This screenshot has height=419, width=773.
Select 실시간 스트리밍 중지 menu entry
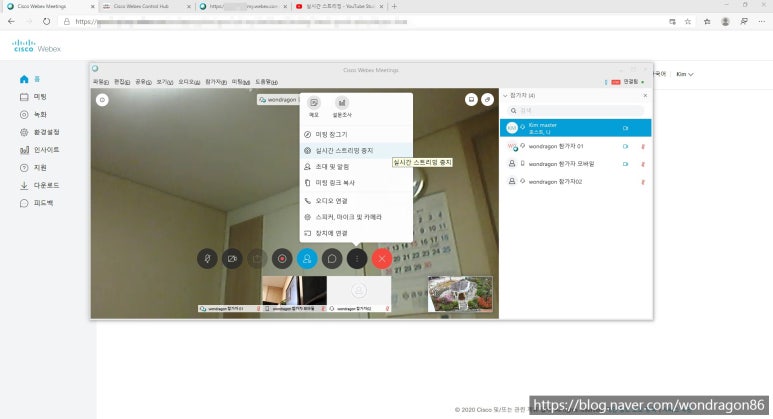(356, 150)
